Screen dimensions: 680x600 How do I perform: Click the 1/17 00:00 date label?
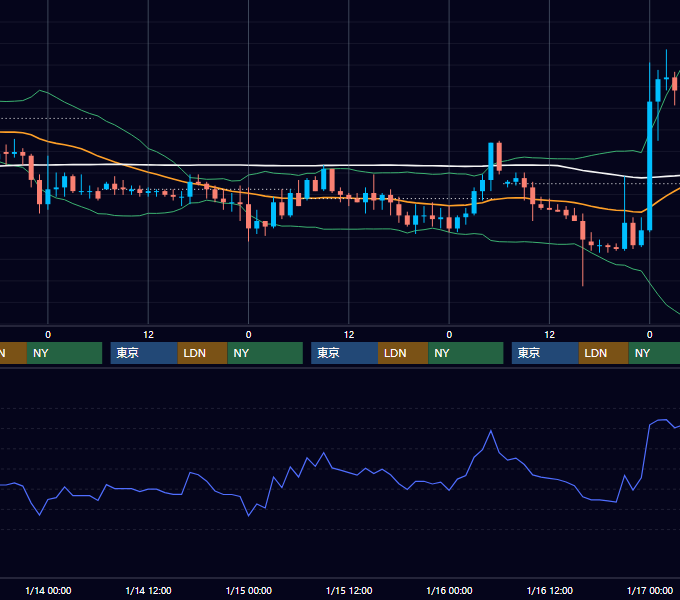[x=650, y=590]
